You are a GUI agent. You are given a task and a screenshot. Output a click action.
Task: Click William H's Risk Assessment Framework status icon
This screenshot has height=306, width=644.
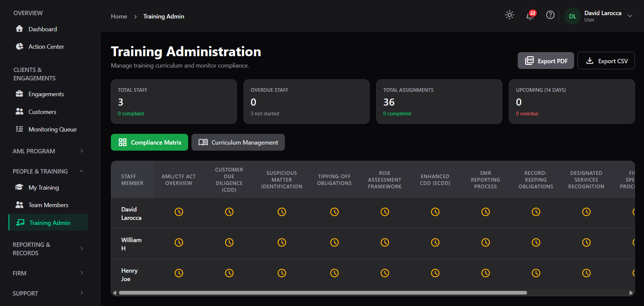pyautogui.click(x=385, y=242)
